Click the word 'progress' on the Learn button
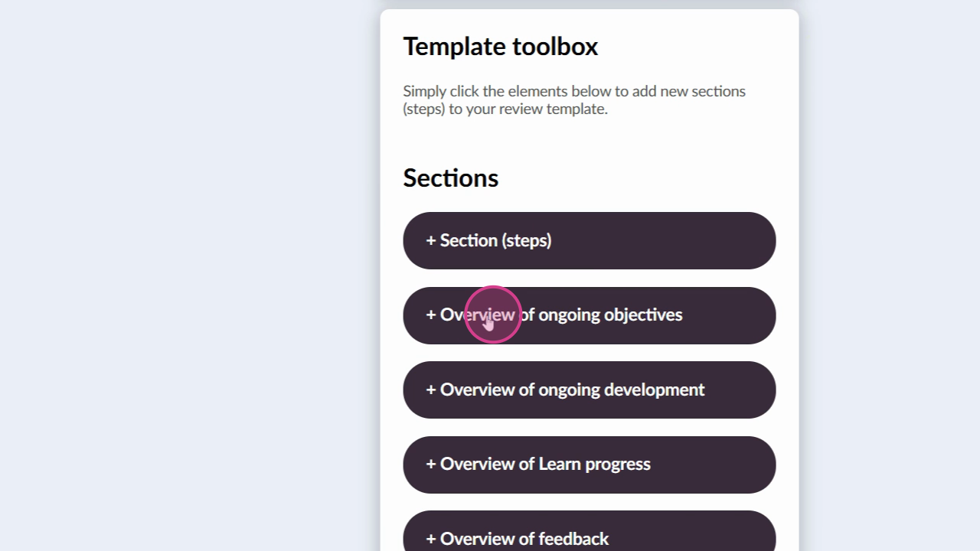The width and height of the screenshot is (980, 551). (x=618, y=465)
